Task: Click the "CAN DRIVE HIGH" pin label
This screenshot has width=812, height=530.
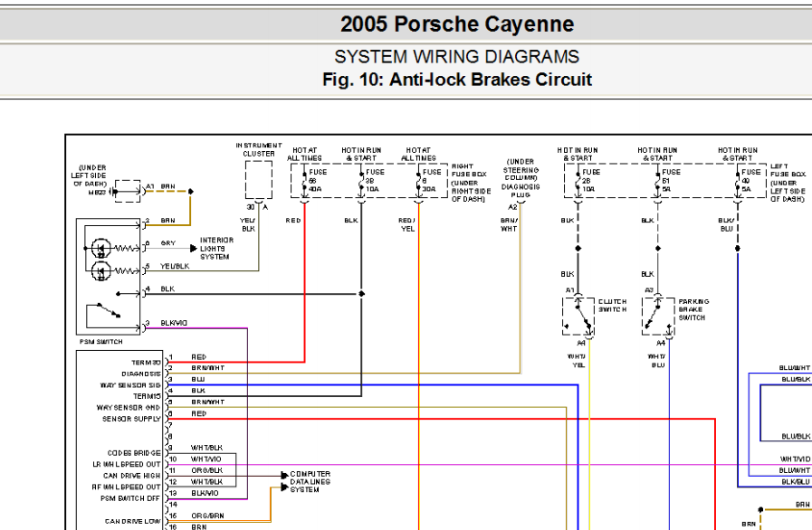Action: 132,476
